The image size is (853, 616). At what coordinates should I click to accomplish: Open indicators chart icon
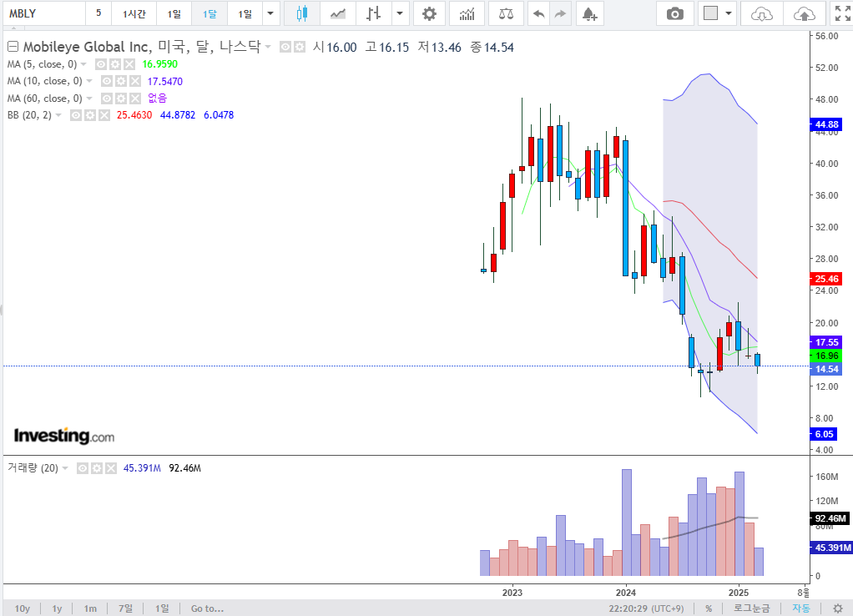click(467, 13)
